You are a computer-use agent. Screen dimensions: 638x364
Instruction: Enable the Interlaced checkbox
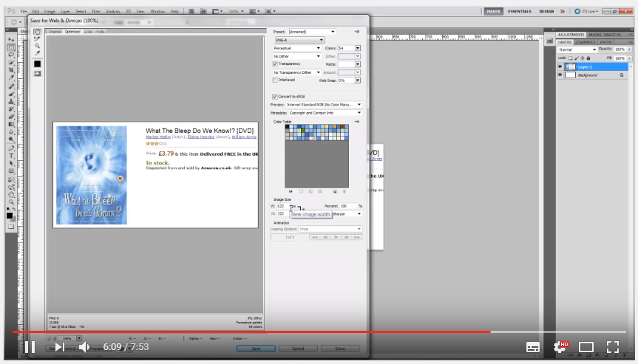click(x=276, y=80)
